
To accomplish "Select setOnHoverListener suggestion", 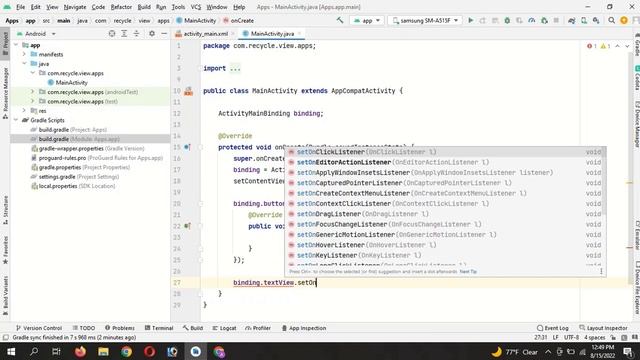I will click(x=445, y=245).
